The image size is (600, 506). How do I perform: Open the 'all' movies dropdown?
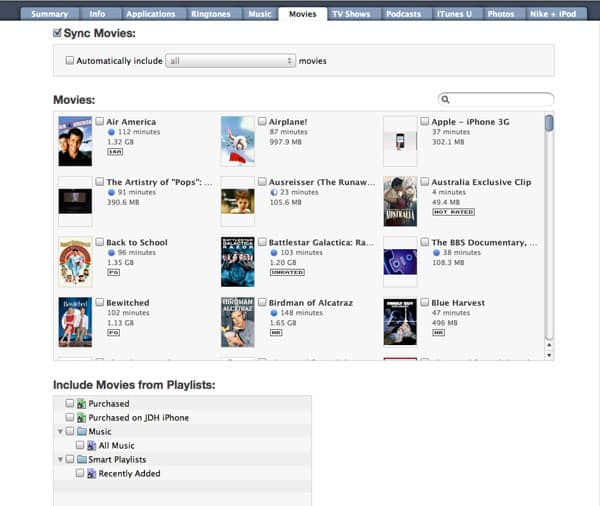(x=230, y=60)
